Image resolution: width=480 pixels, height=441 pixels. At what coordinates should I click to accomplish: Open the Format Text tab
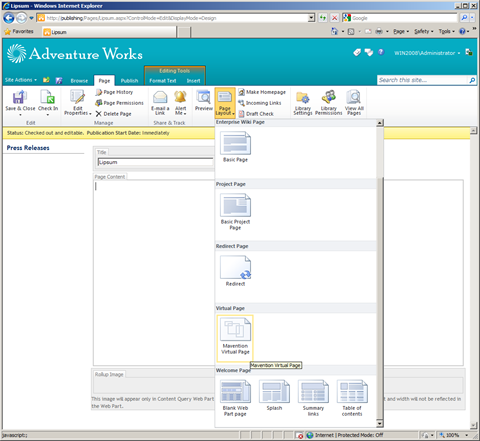click(x=163, y=81)
